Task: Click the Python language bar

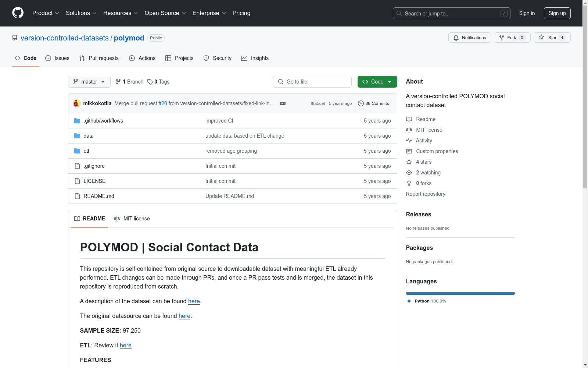Action: (x=460, y=293)
